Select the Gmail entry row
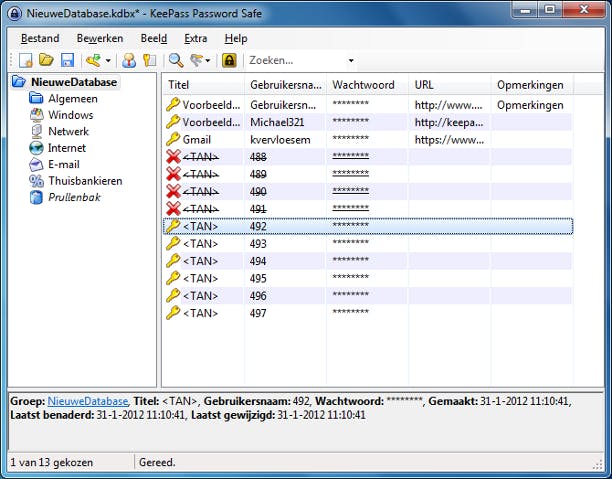The height and width of the screenshot is (479, 612). (368, 139)
